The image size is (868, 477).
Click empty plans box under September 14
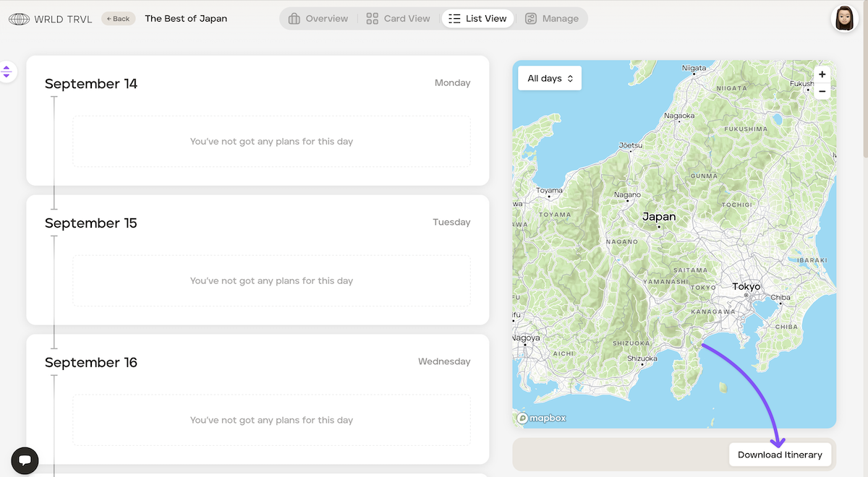[x=271, y=142]
